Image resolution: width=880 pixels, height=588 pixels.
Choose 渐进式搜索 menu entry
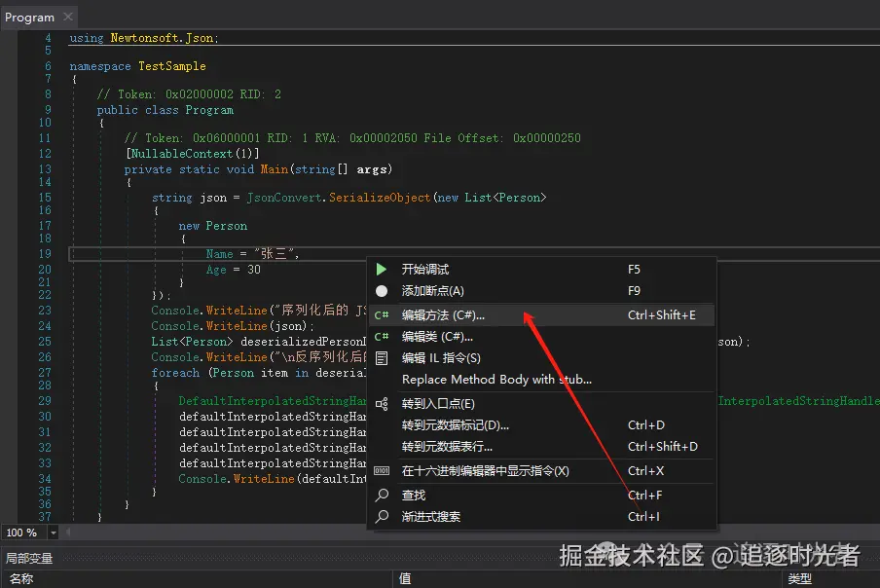point(541,516)
